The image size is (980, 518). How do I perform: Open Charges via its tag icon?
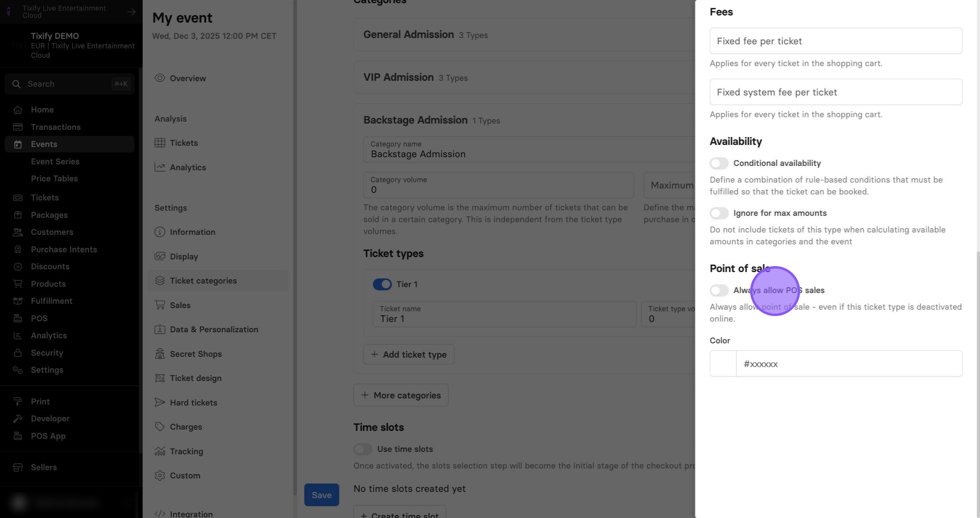[x=160, y=427]
